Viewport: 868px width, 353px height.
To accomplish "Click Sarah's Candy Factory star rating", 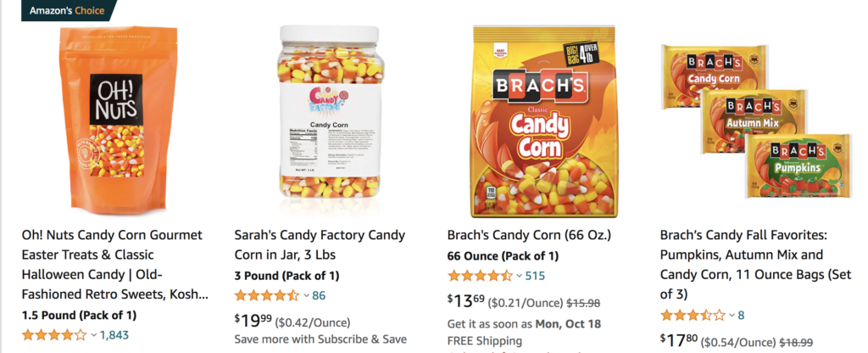I will (x=266, y=296).
